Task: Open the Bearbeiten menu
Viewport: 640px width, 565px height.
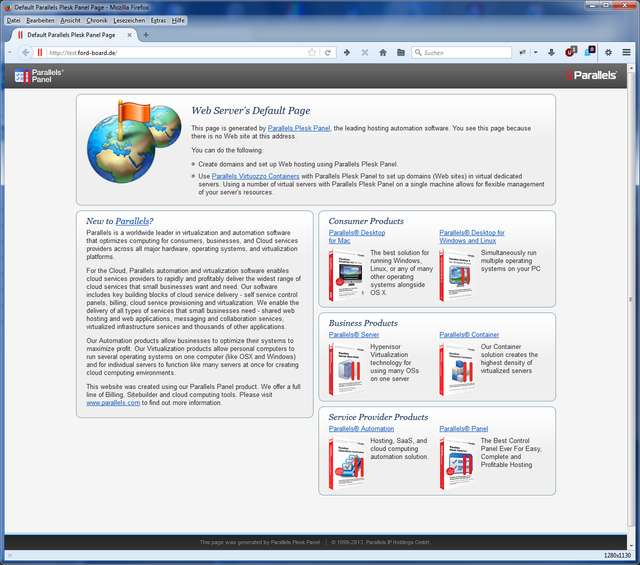Action: click(40, 20)
